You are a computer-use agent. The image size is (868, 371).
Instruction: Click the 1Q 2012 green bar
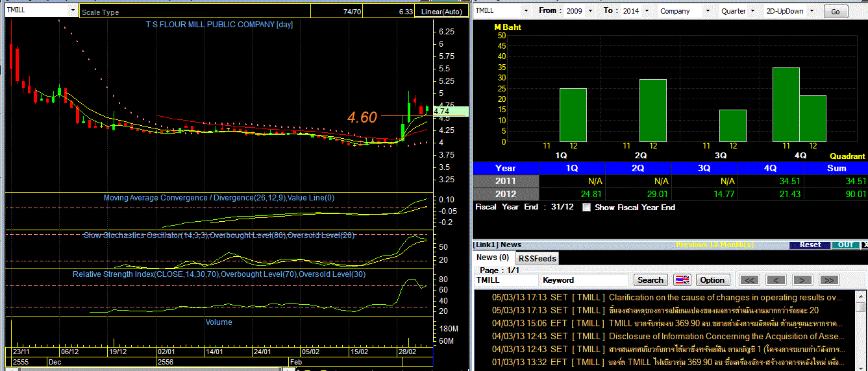573,115
